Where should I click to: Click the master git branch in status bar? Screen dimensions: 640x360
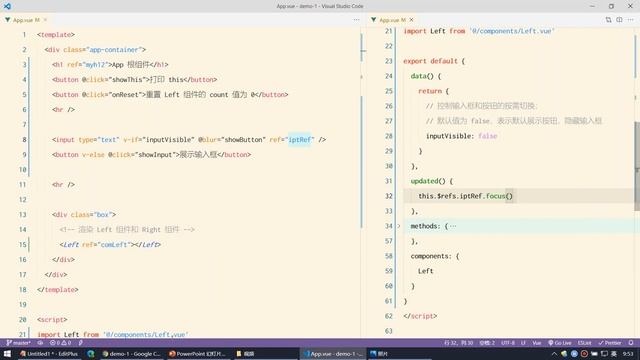pyautogui.click(x=18, y=343)
